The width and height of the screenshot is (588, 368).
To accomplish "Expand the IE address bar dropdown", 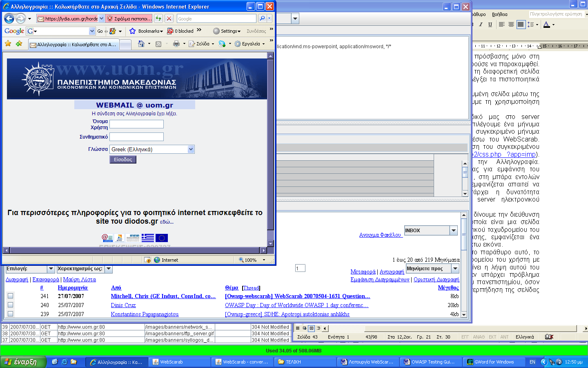I will tap(102, 18).
